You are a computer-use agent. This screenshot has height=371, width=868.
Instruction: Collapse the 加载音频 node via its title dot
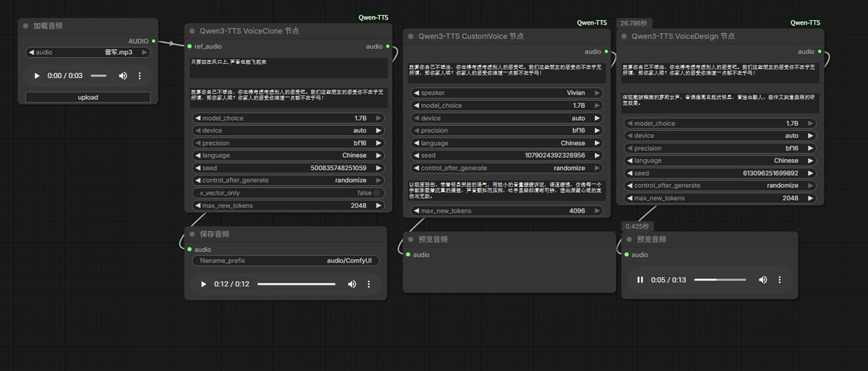click(x=26, y=25)
